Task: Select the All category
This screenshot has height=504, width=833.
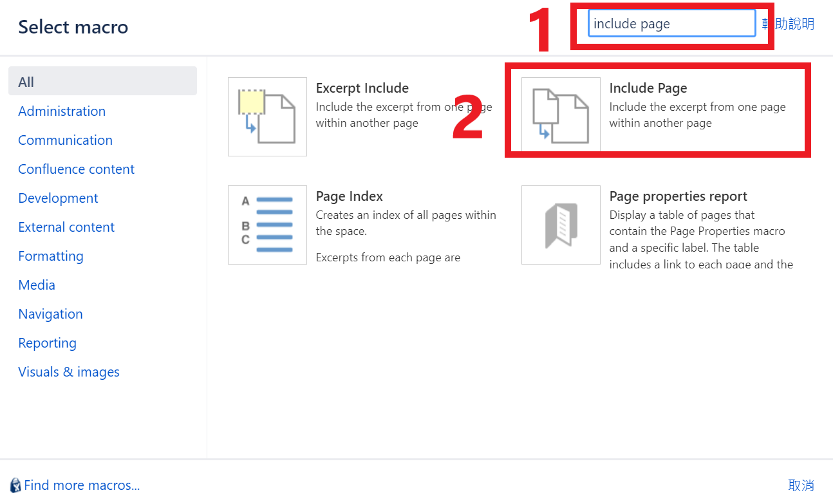Action: tap(102, 82)
